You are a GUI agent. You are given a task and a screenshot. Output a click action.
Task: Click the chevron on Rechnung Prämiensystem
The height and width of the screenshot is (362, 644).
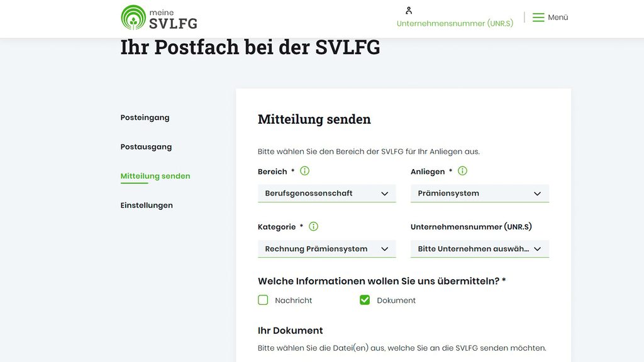(x=384, y=249)
